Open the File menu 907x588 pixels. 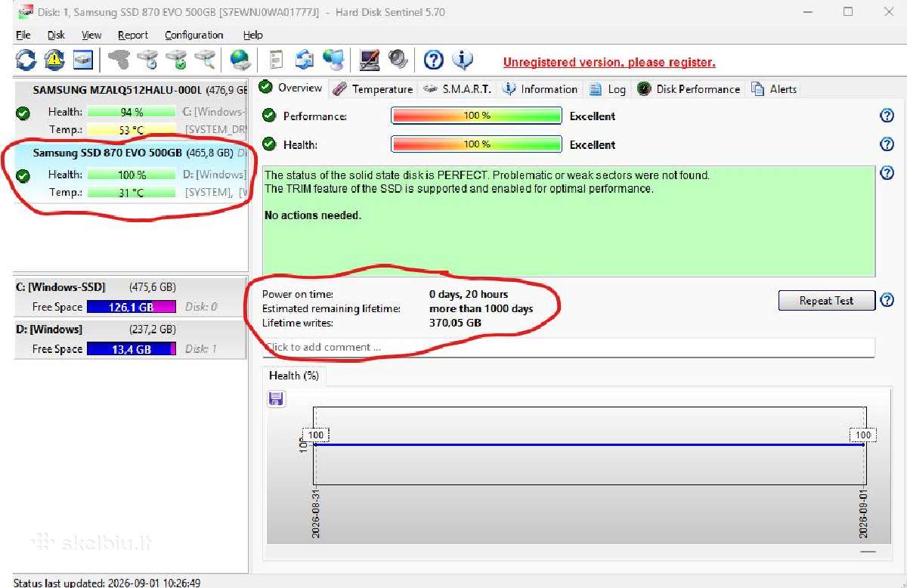click(x=23, y=35)
